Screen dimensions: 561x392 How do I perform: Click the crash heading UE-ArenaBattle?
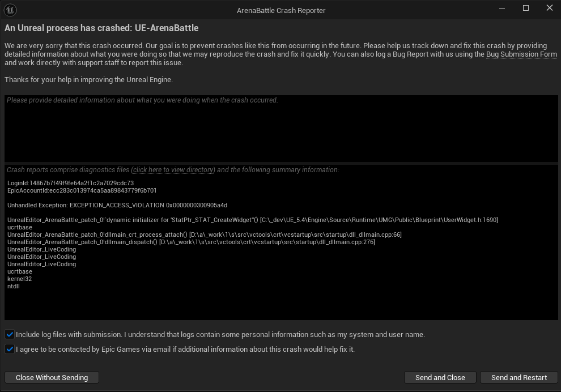pyautogui.click(x=101, y=28)
